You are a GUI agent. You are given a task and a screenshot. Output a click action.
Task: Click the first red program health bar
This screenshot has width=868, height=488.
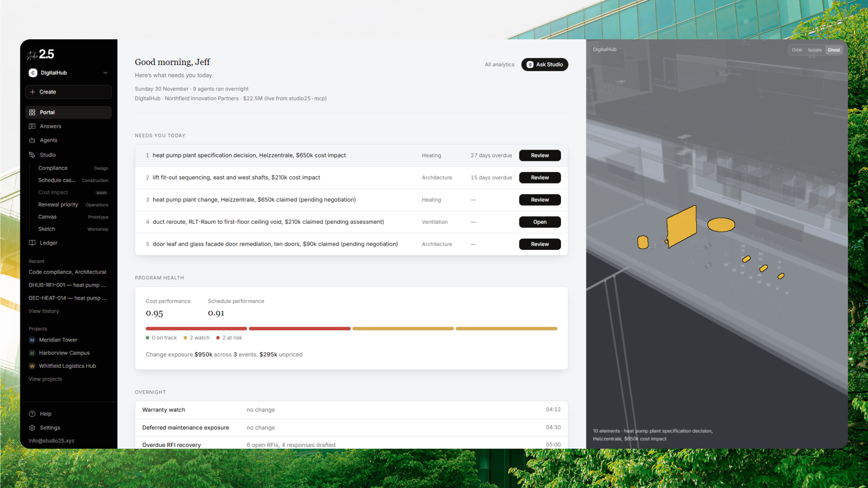[196, 328]
